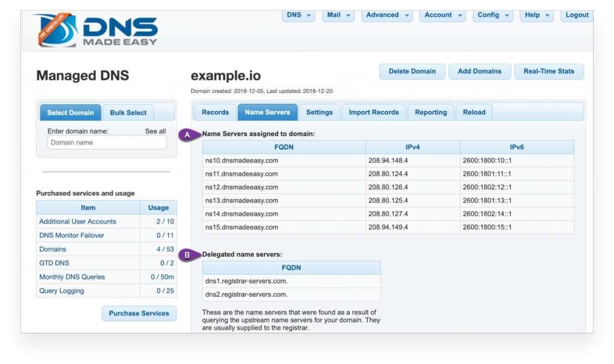Open the DNS dropdown menu

pos(299,16)
